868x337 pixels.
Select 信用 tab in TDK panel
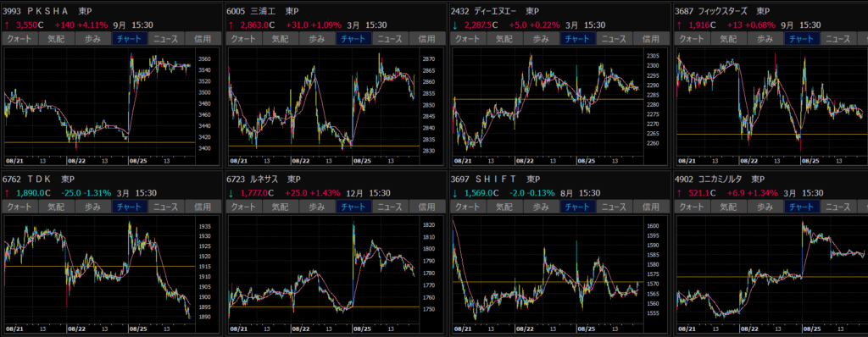pos(203,207)
